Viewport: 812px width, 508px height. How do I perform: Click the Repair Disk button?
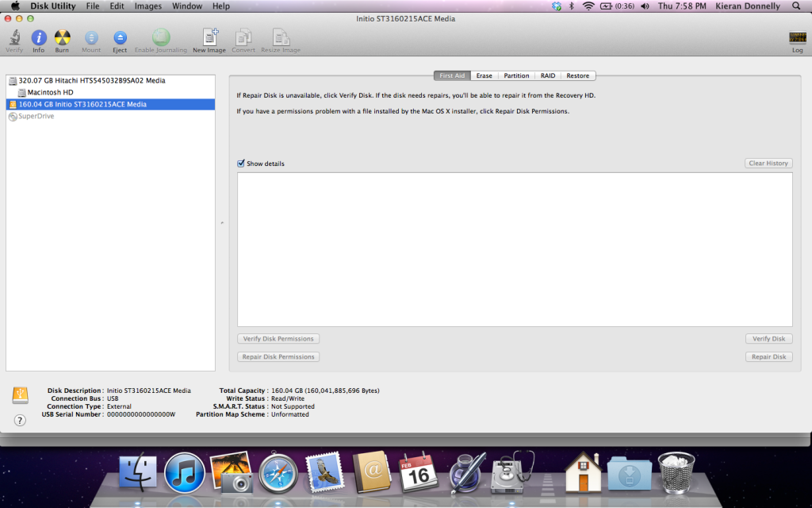point(768,356)
